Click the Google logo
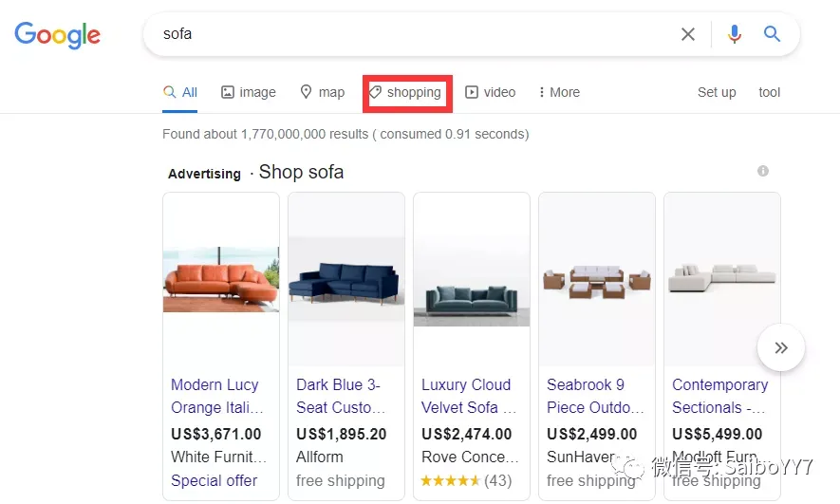 [57, 35]
